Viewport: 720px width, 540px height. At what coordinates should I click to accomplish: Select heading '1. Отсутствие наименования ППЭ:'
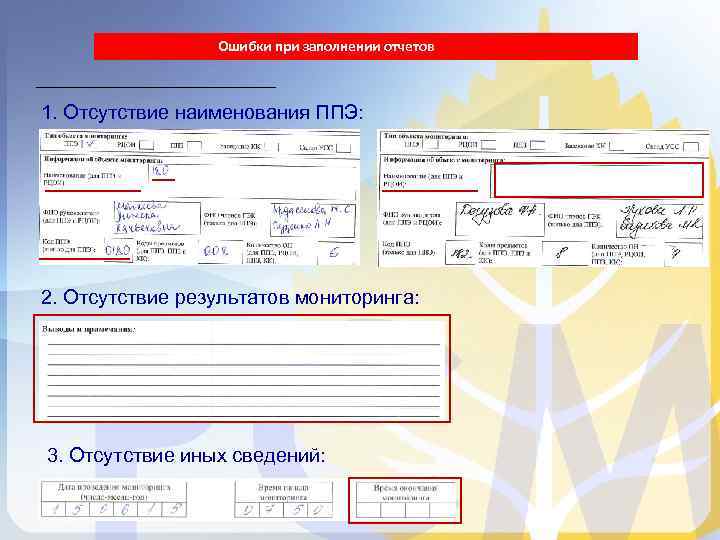pyautogui.click(x=202, y=112)
